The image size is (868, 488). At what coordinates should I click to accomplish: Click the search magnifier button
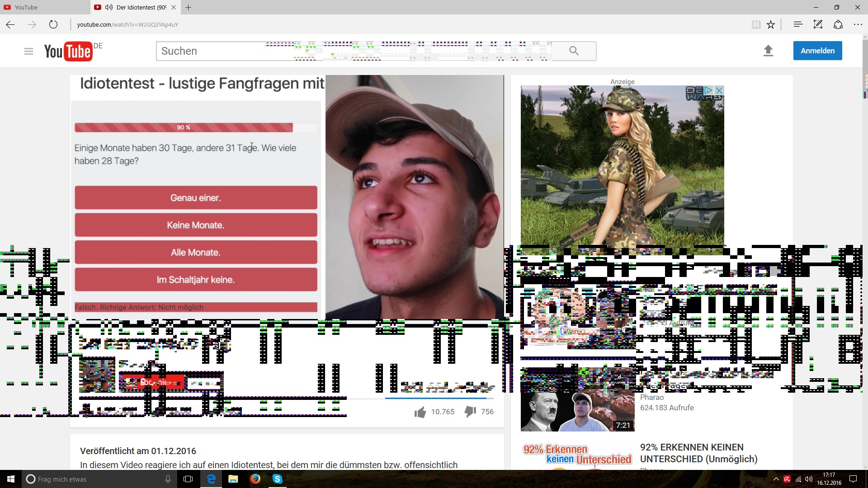(x=574, y=51)
